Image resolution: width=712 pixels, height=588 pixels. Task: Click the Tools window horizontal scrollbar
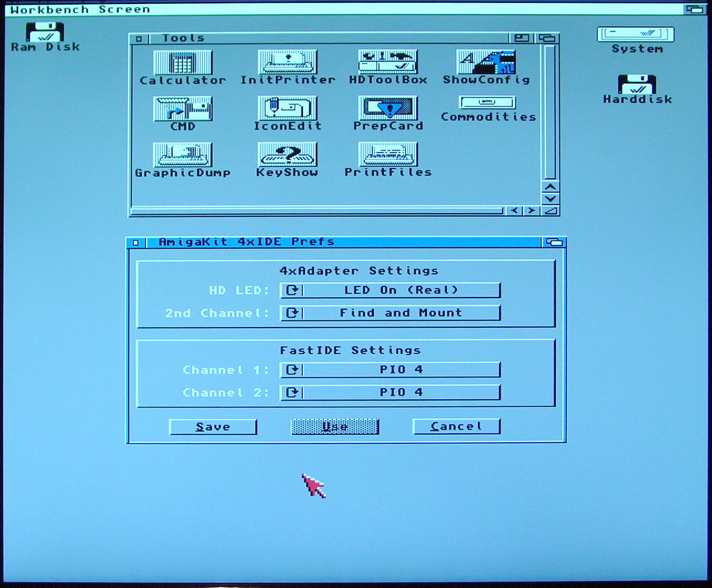[317, 211]
